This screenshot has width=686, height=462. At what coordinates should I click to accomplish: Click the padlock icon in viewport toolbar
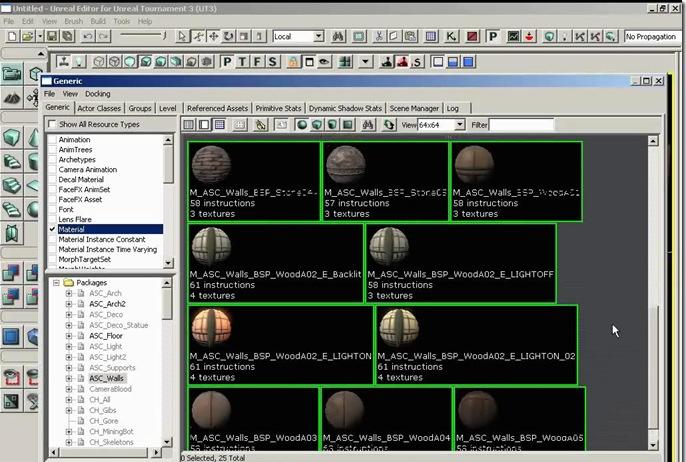click(293, 62)
